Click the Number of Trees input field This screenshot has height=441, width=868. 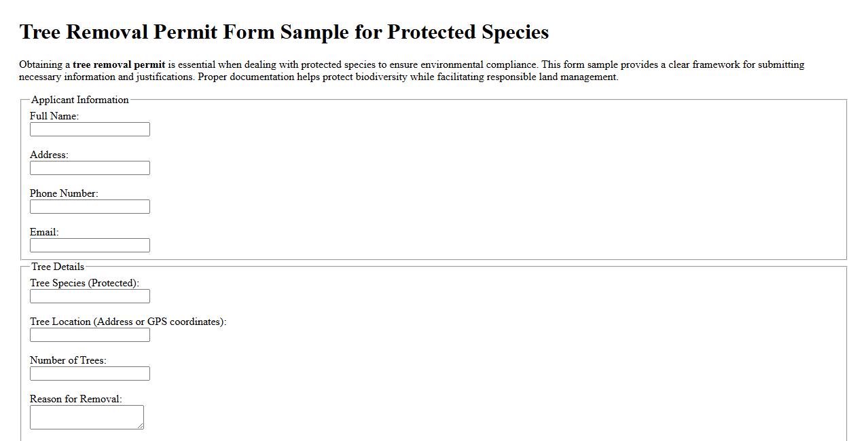point(89,373)
